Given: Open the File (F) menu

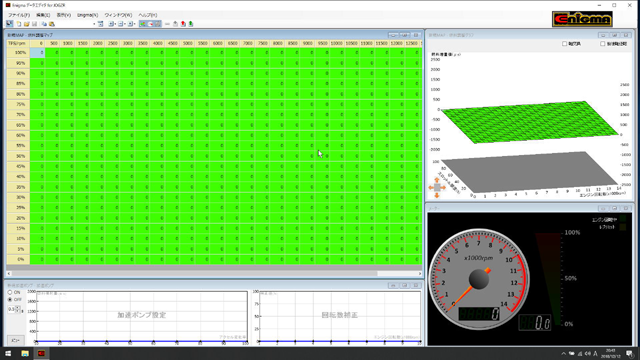Looking at the screenshot, I should tap(19, 15).
